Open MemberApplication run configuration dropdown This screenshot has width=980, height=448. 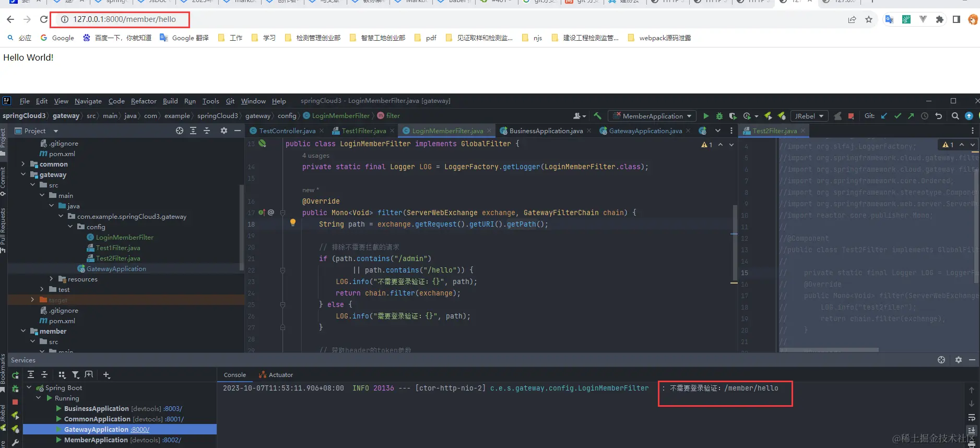point(653,116)
